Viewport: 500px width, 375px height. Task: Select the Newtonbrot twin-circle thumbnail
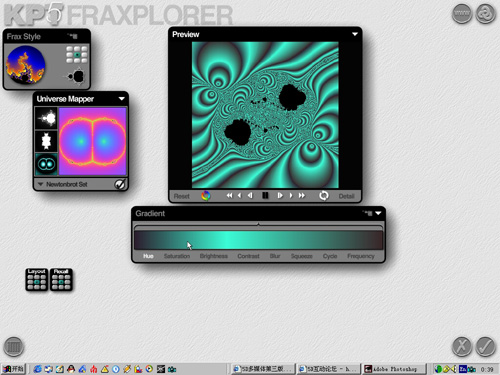coord(46,164)
